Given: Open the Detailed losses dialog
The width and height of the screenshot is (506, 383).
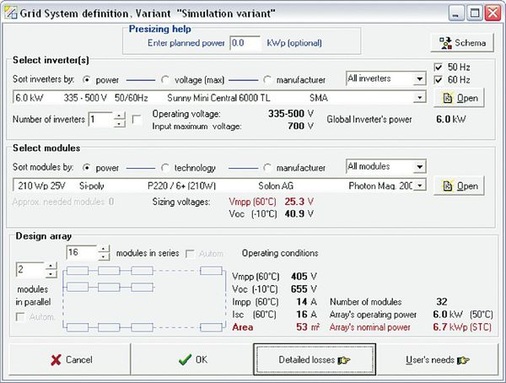Looking at the screenshot, I should [x=314, y=360].
